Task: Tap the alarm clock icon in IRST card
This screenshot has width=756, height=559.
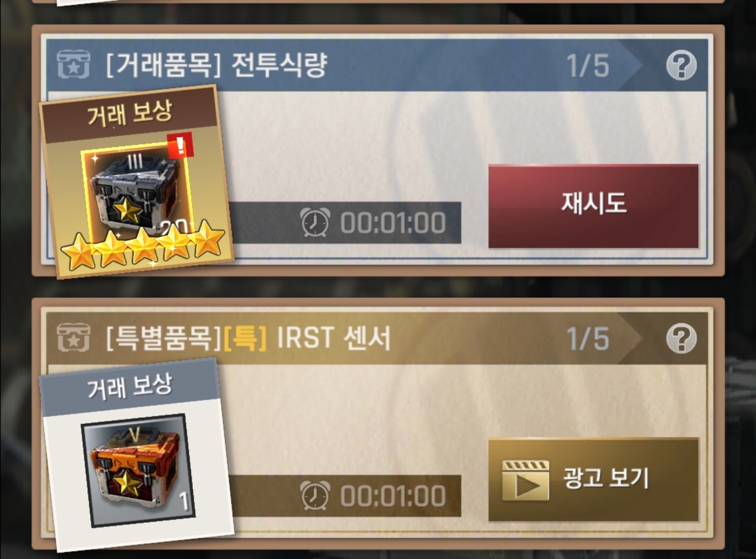Action: pyautogui.click(x=315, y=495)
